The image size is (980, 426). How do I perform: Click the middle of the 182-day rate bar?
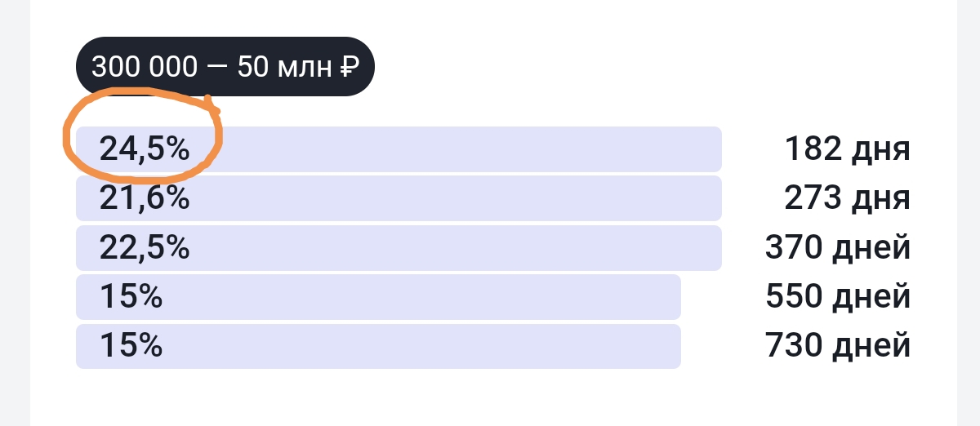pos(399,149)
